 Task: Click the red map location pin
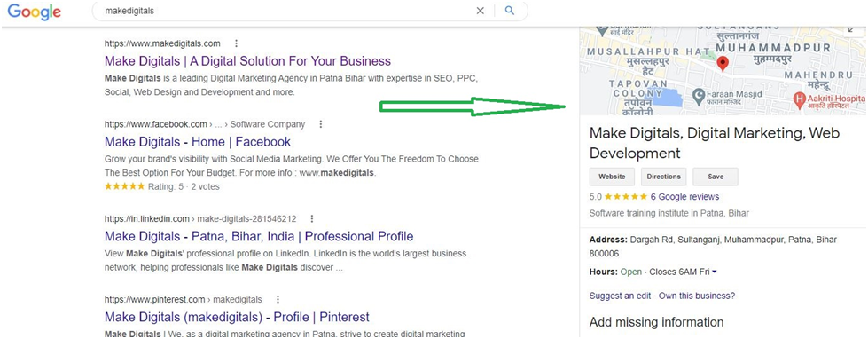pyautogui.click(x=723, y=64)
